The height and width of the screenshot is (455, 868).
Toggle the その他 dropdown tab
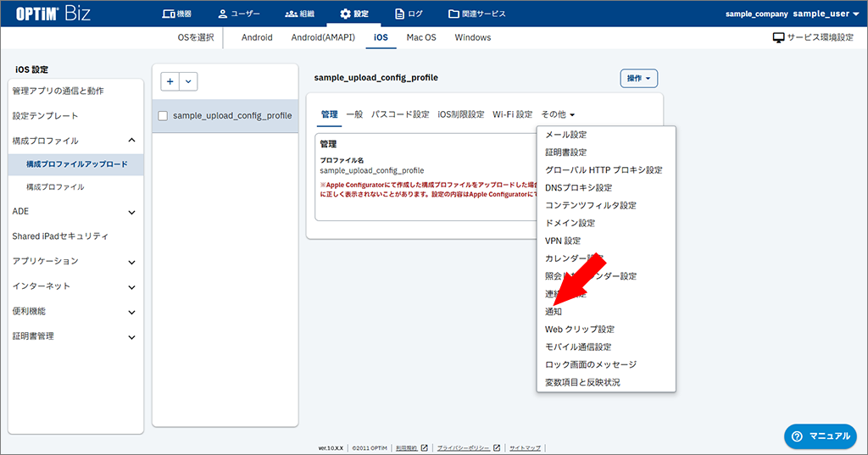click(558, 114)
